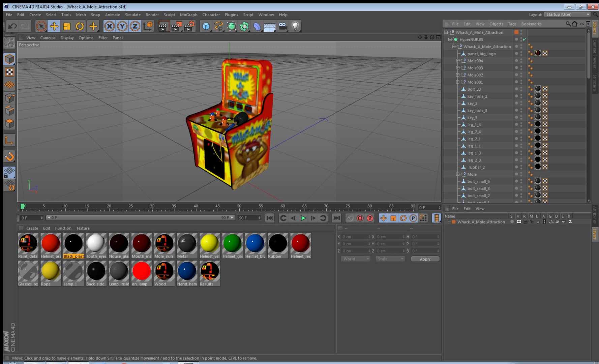The height and width of the screenshot is (364, 599).
Task: Open the MoGraph menu
Action: click(188, 15)
